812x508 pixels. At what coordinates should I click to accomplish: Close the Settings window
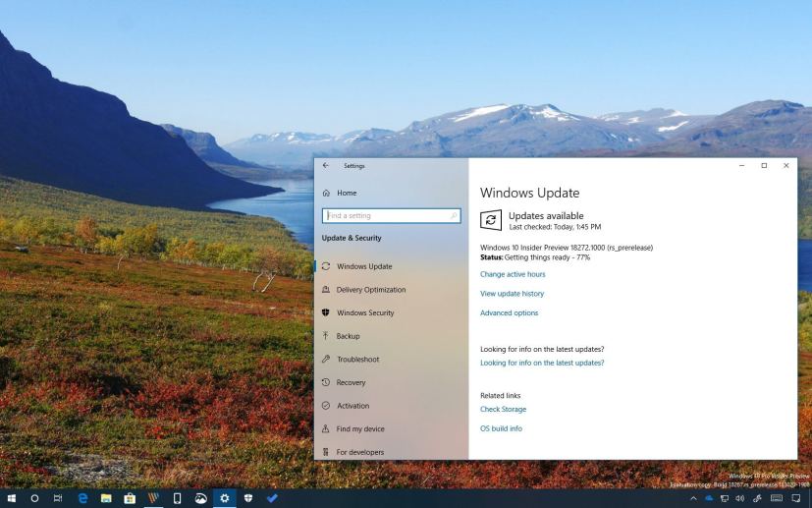[x=786, y=166]
